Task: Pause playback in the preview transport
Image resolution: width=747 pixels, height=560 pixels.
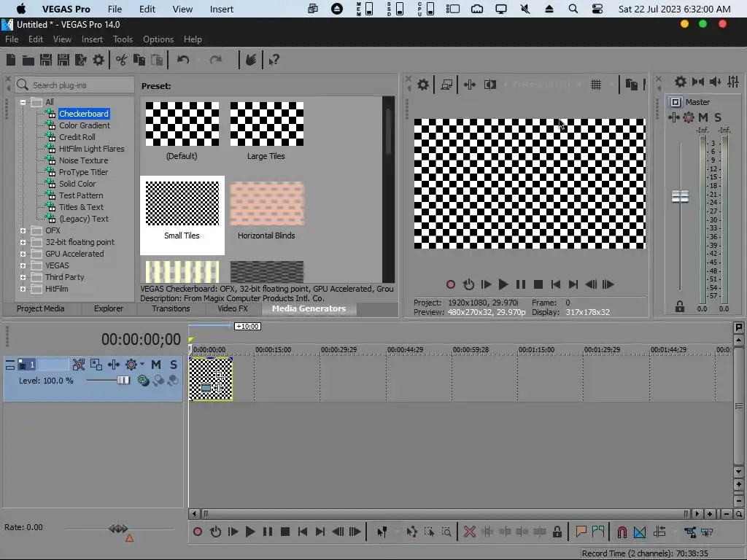Action: (x=521, y=284)
